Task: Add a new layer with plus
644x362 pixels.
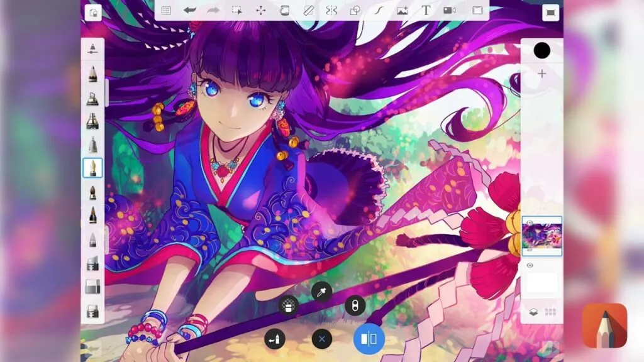Action: (541, 74)
